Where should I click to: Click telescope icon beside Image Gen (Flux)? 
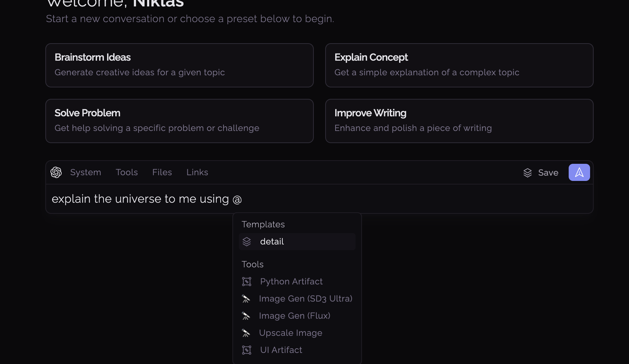pyautogui.click(x=246, y=316)
